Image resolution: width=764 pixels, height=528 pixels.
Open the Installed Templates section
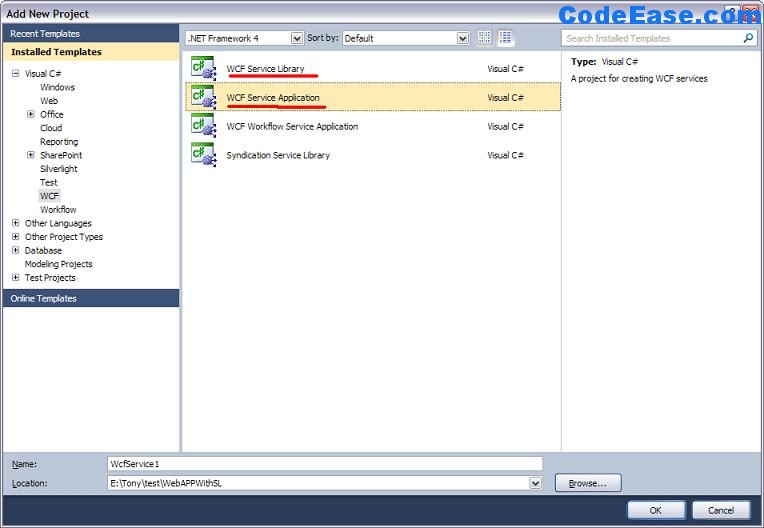[x=91, y=52]
